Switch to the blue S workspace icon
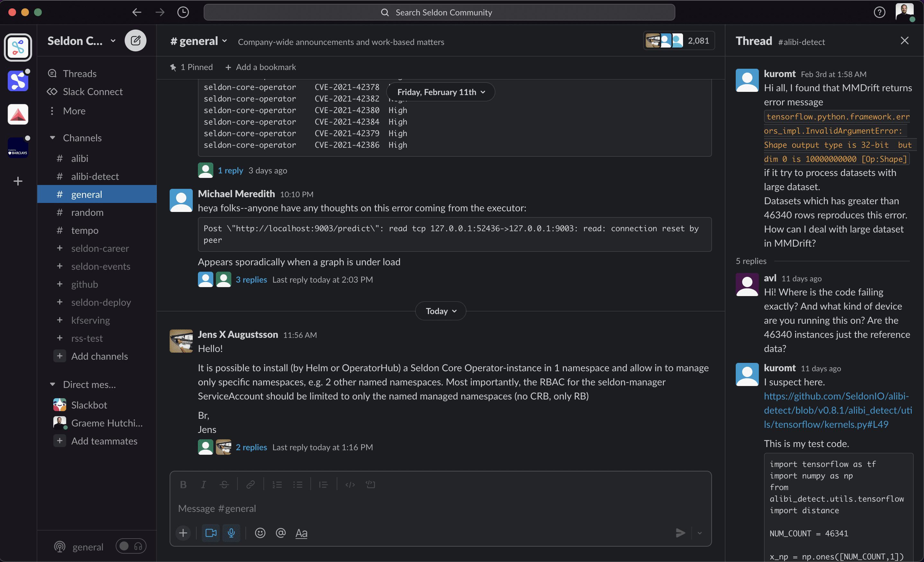 click(18, 81)
